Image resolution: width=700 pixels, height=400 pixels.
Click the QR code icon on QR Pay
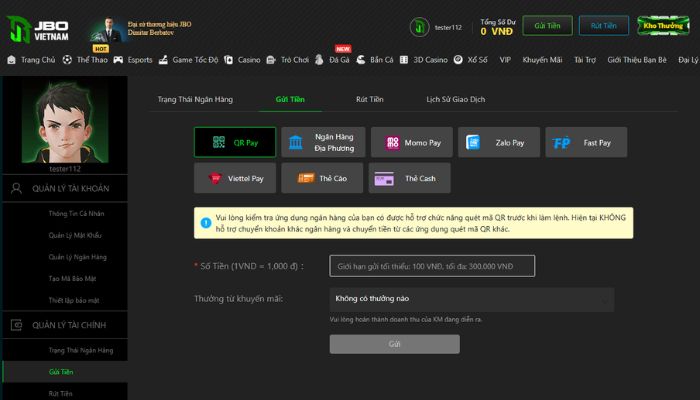tap(219, 142)
